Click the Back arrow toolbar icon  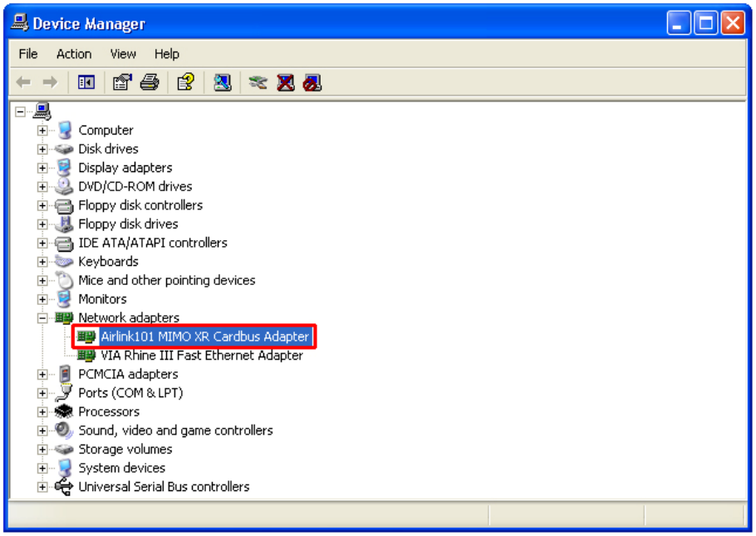pyautogui.click(x=23, y=82)
